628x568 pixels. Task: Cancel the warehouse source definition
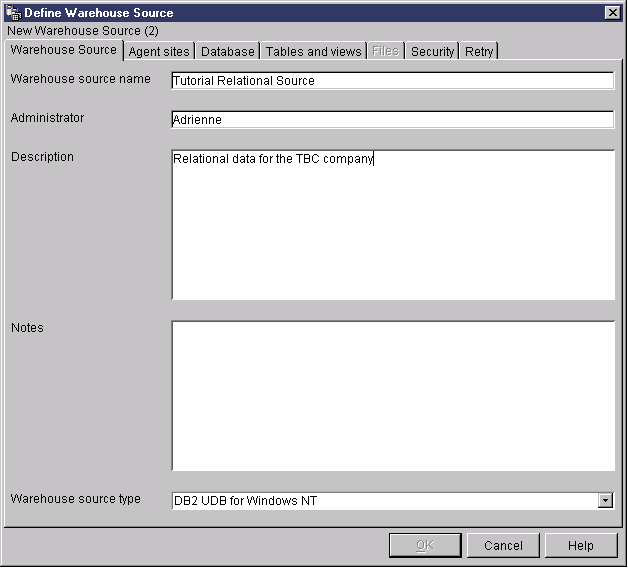click(x=503, y=545)
